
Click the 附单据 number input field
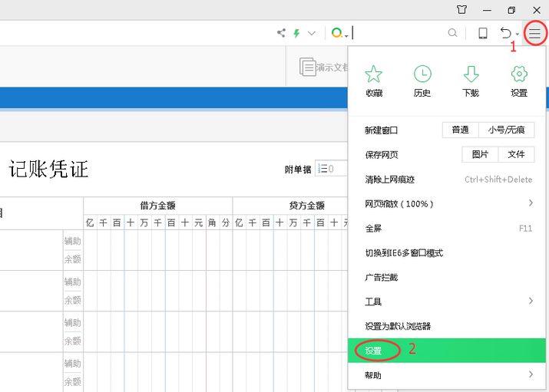pos(333,169)
